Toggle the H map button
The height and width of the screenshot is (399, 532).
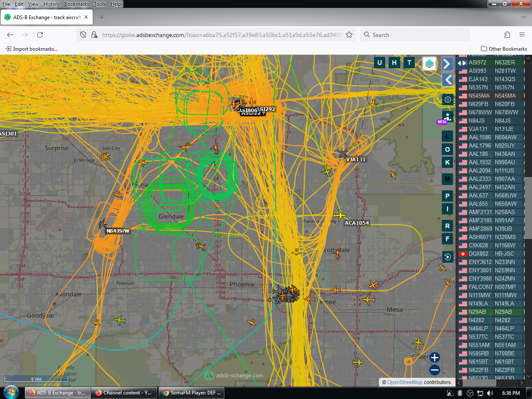(394, 63)
